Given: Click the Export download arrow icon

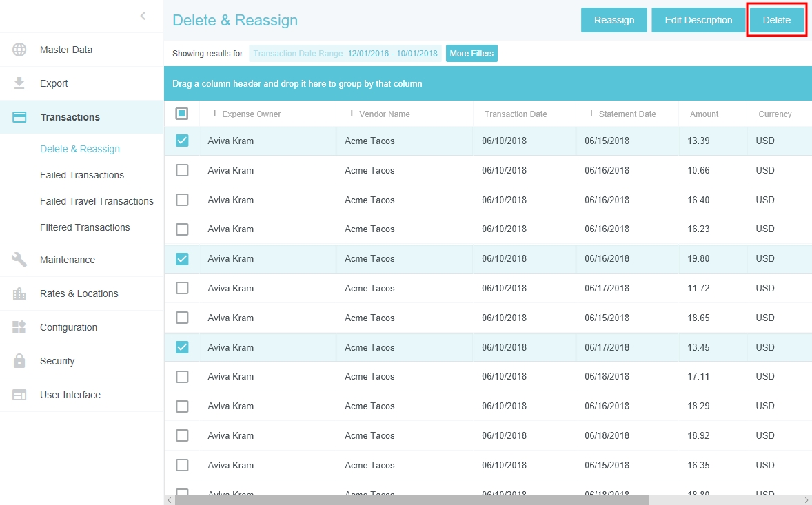Looking at the screenshot, I should (19, 83).
